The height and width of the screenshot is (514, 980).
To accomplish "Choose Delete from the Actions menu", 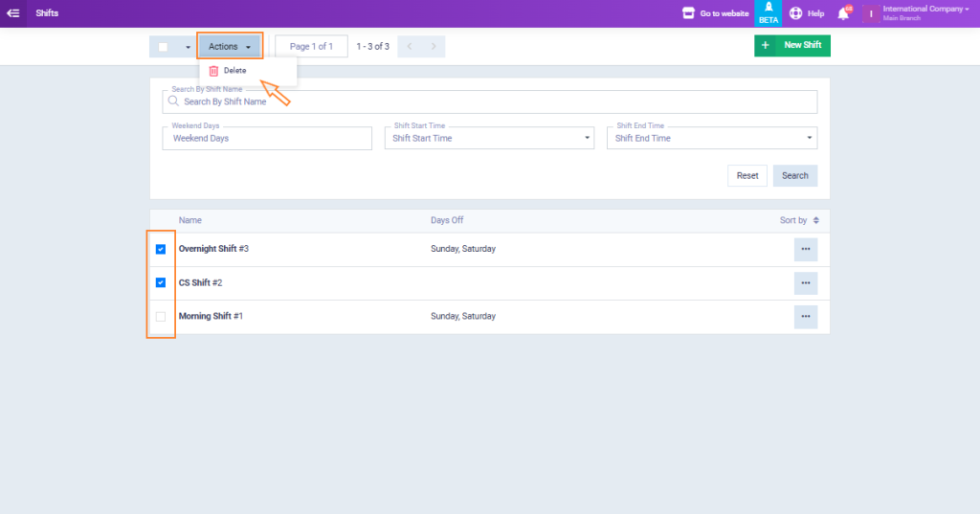I will coord(234,71).
